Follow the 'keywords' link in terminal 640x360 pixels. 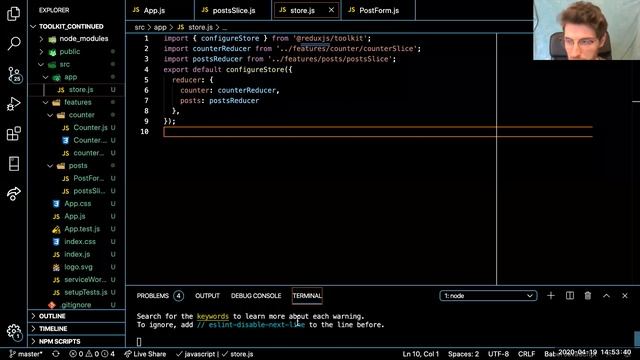point(213,316)
